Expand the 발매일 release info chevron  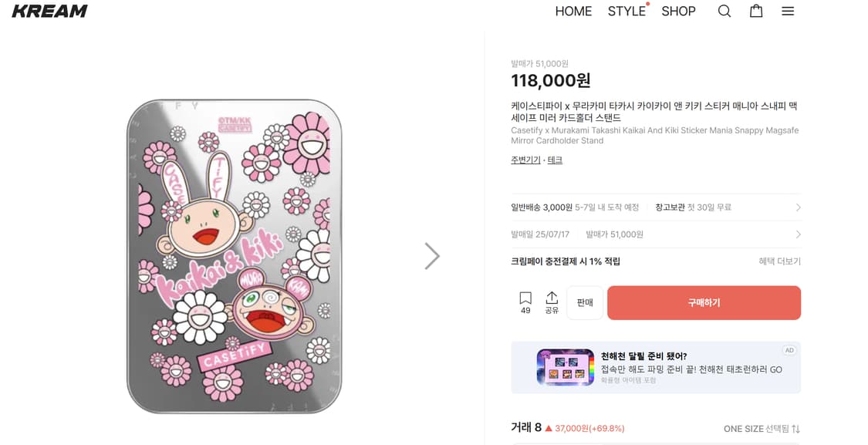[x=799, y=234]
